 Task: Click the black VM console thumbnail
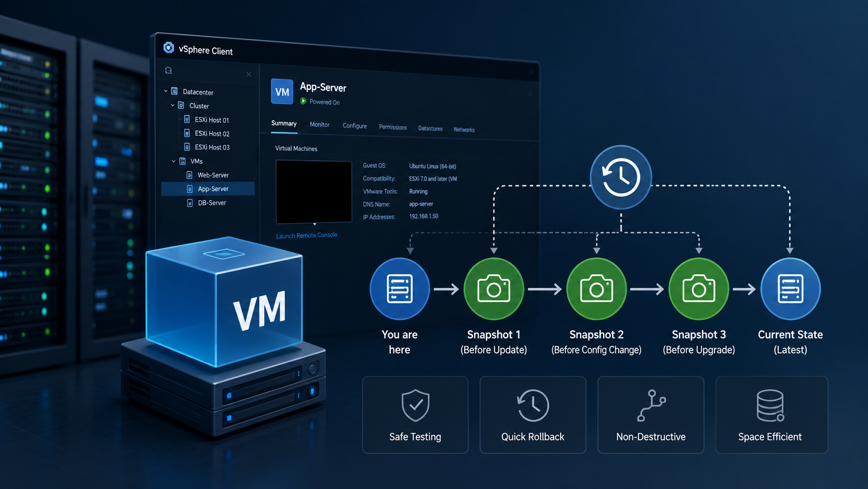click(314, 192)
